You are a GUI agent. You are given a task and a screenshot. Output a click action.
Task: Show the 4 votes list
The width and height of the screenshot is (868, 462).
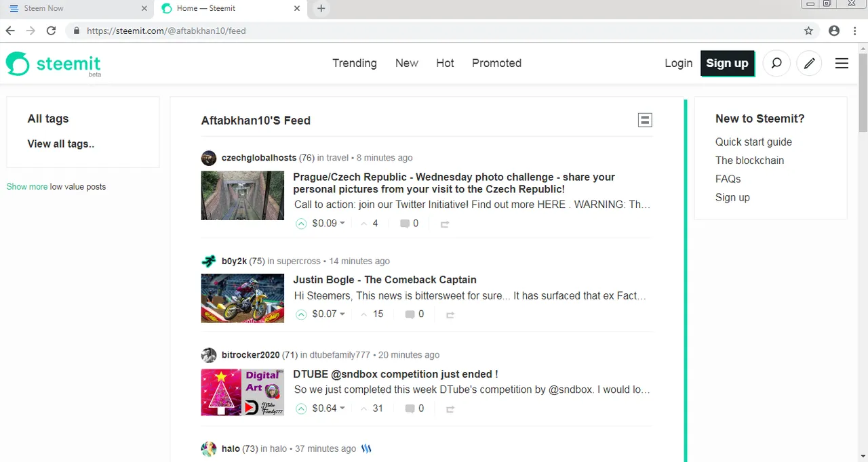370,224
